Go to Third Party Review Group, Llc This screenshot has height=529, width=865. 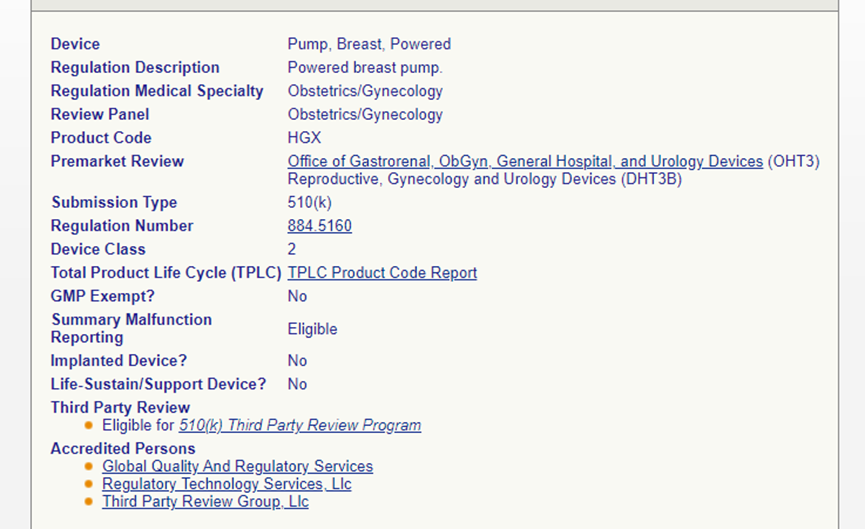tap(205, 502)
